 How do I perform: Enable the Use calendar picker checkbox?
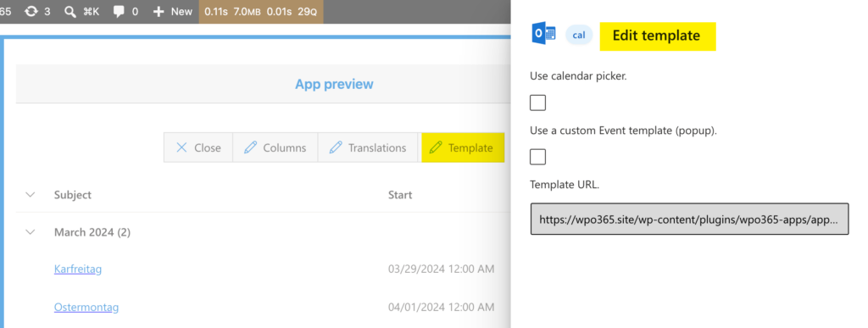(x=537, y=103)
